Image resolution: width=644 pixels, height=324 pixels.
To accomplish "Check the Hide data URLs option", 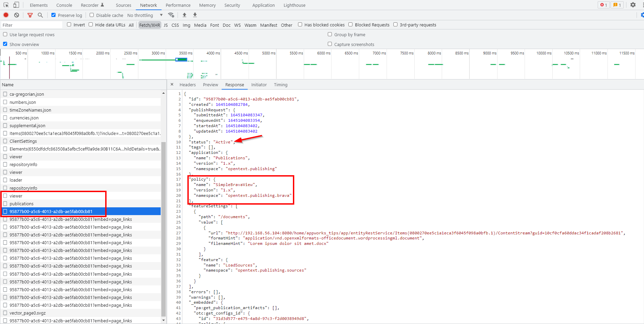I will pos(91,25).
